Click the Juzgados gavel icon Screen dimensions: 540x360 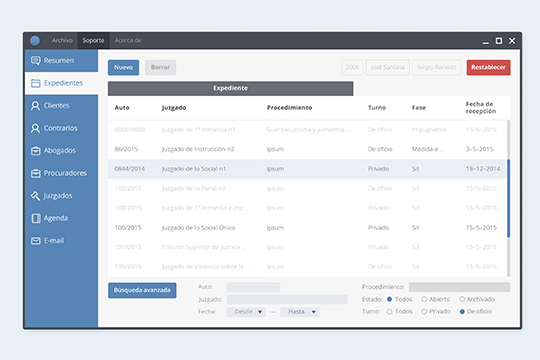(x=35, y=196)
